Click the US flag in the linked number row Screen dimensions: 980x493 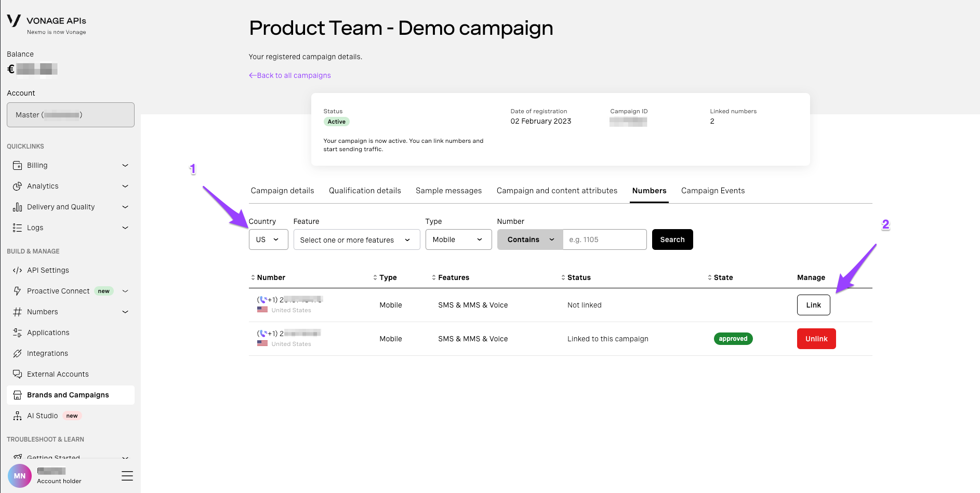262,343
